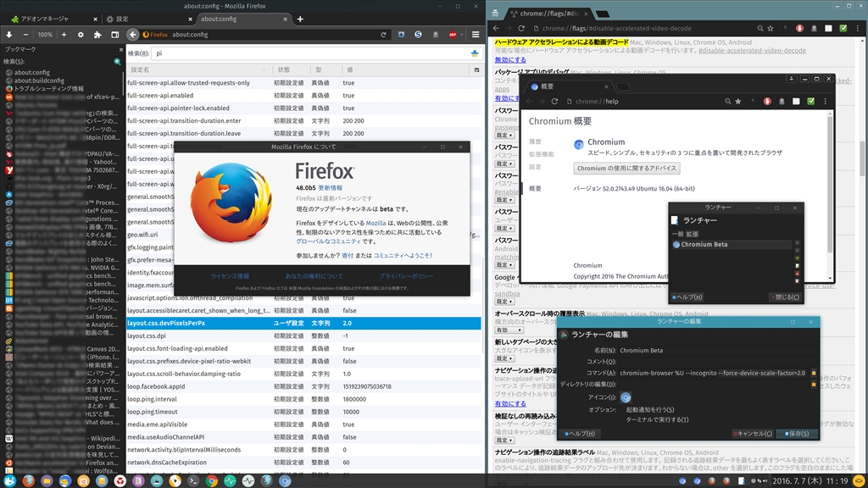Click the 無効にする link for video decode
The width and height of the screenshot is (868, 488).
510,60
